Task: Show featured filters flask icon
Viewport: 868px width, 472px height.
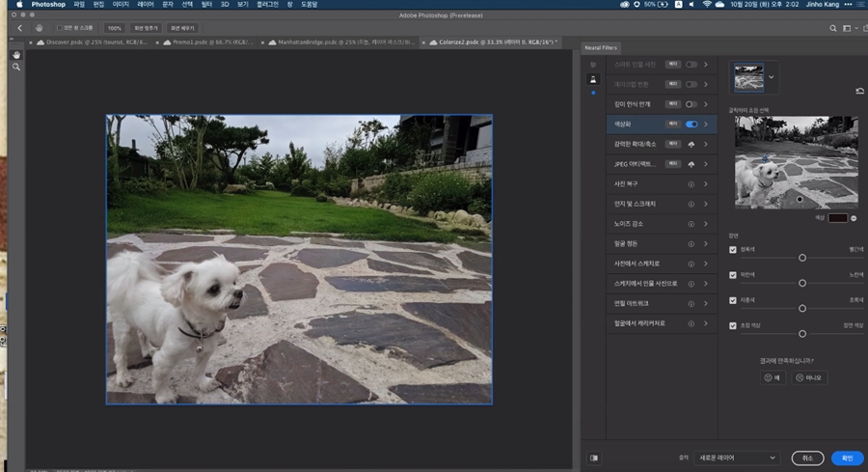Action: pos(593,79)
